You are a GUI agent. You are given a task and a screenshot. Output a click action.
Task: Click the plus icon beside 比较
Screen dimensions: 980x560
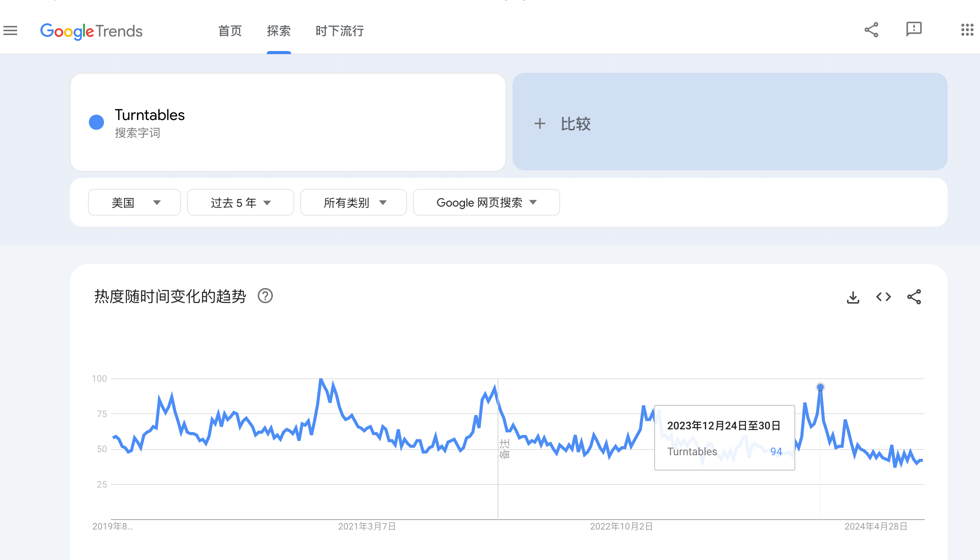coord(540,123)
